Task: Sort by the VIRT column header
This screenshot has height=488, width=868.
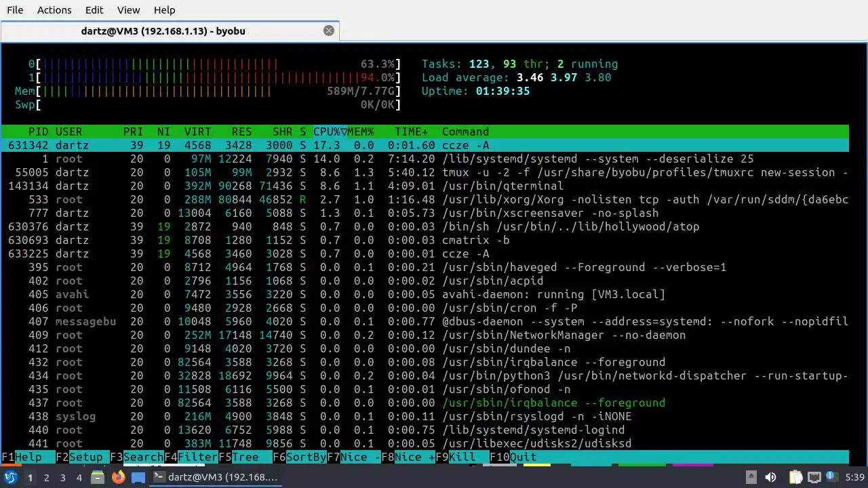Action: click(x=198, y=131)
